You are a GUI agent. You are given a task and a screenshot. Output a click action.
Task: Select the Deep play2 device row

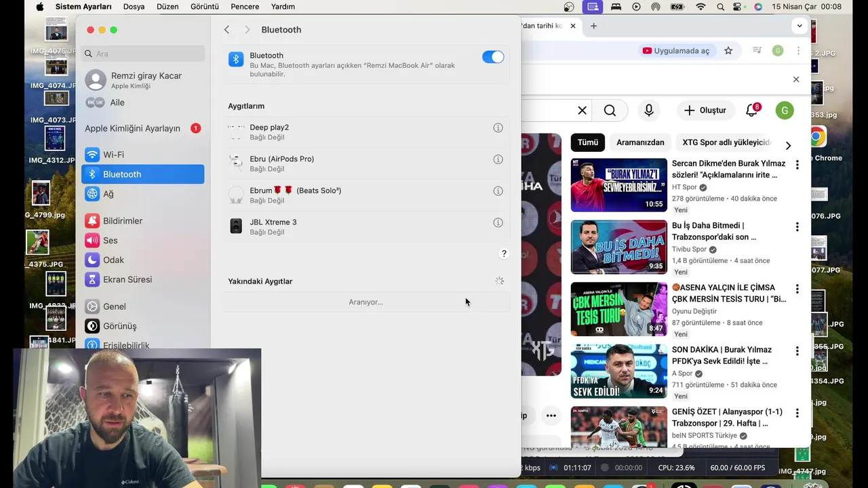pyautogui.click(x=366, y=132)
